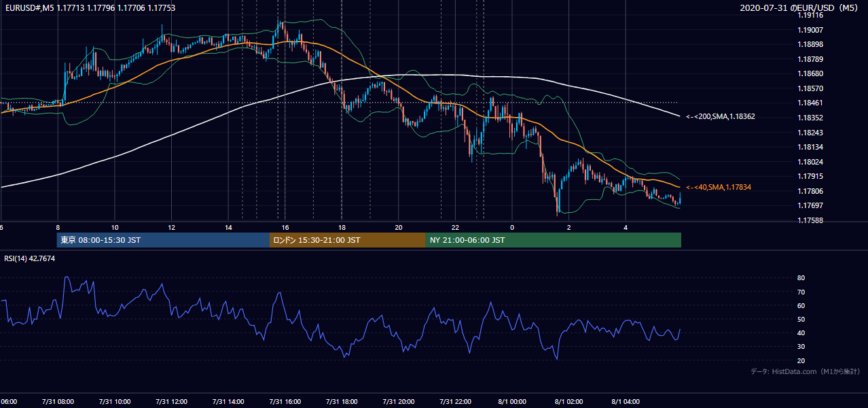
Task: Click the 7/31 08:00 date label
Action: click(58, 401)
